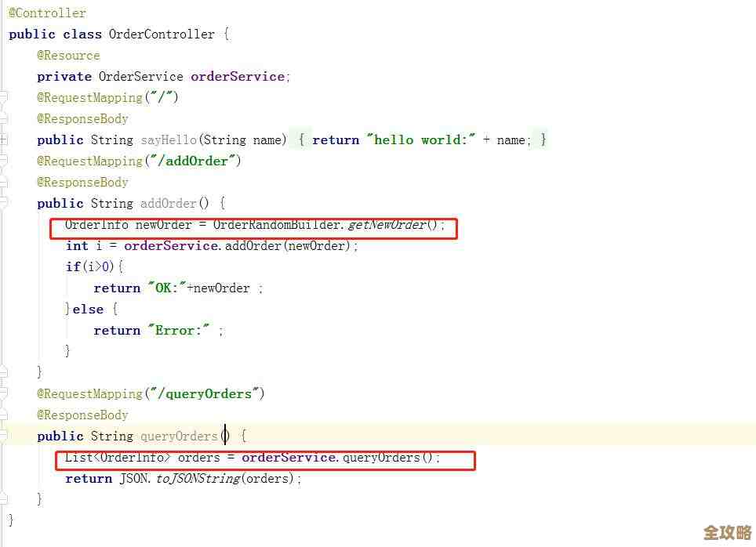The width and height of the screenshot is (756, 547).
Task: Click the @Resource annotation
Action: (x=68, y=56)
